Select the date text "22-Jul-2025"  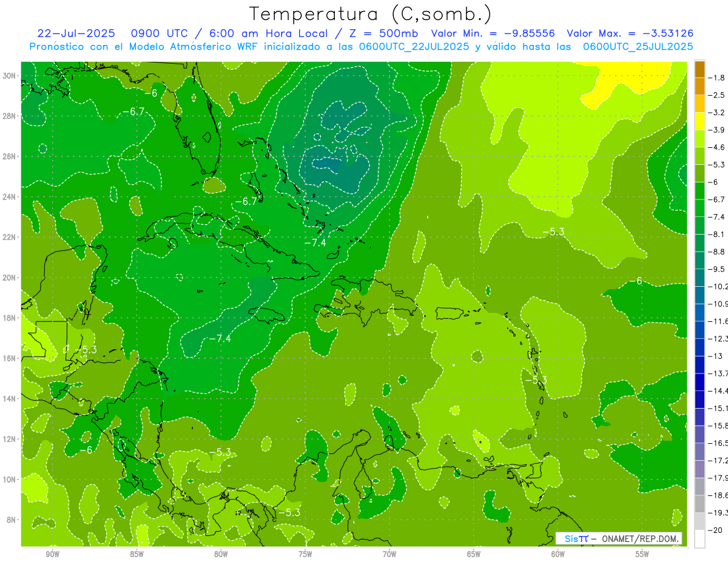pos(76,33)
